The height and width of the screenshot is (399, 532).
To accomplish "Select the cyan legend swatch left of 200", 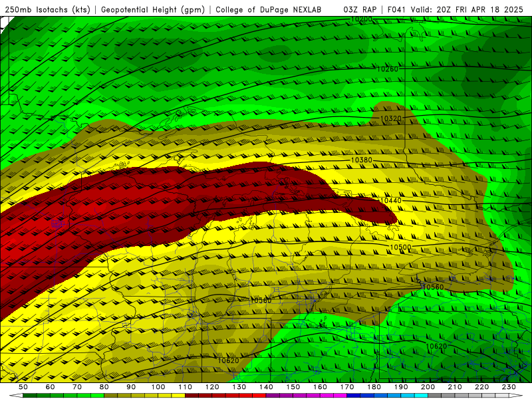I will [x=421, y=396].
